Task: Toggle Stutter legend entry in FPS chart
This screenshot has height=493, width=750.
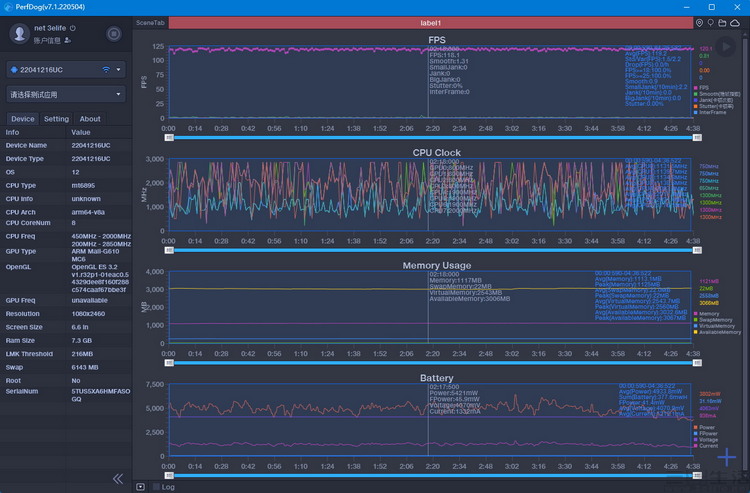Action: tap(713, 106)
